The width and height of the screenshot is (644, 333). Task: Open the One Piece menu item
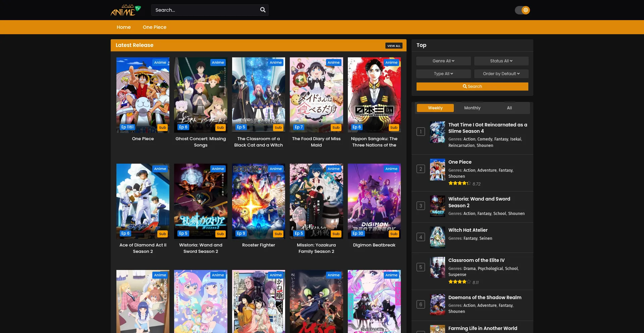coord(155,27)
